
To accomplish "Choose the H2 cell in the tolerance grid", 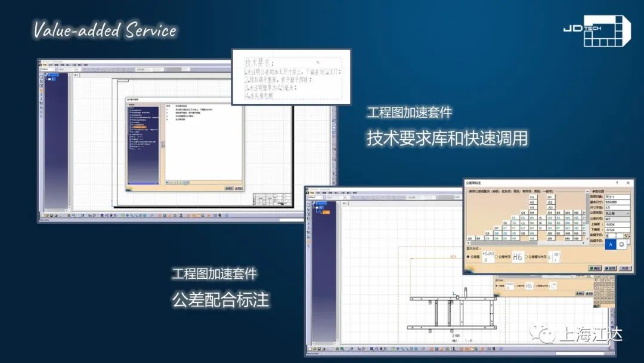I will point(532,202).
